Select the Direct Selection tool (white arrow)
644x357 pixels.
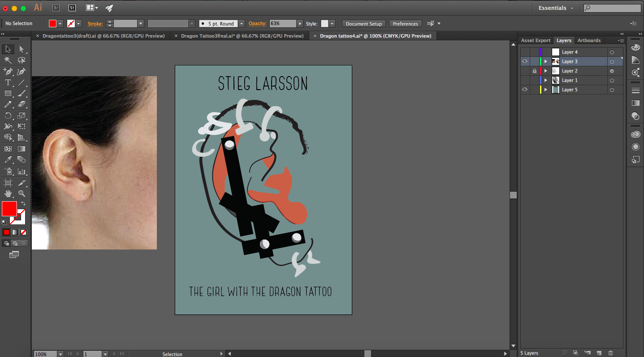click(22, 49)
